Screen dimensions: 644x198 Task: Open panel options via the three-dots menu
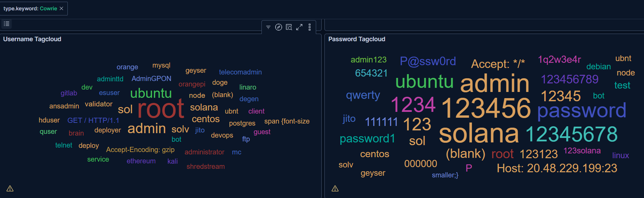tap(309, 27)
